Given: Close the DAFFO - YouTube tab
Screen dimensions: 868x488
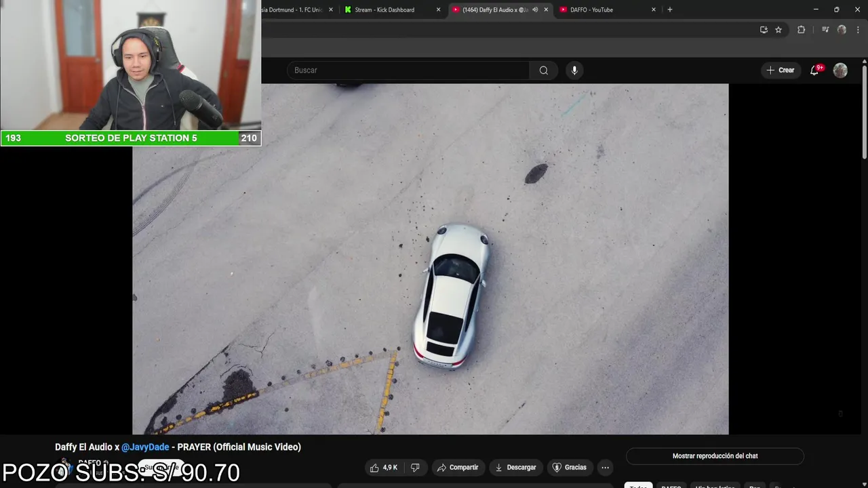Looking at the screenshot, I should tap(654, 9).
